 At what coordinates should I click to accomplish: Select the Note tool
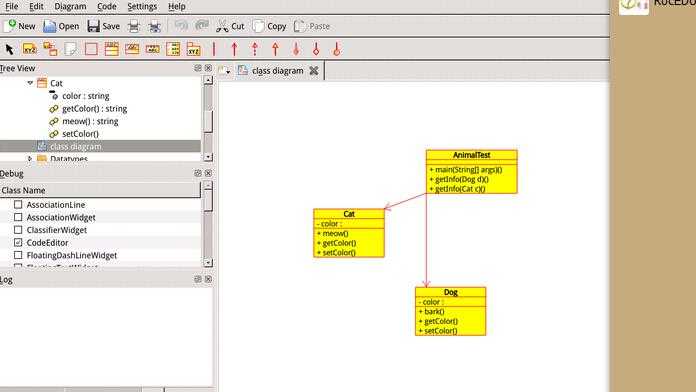(71, 49)
